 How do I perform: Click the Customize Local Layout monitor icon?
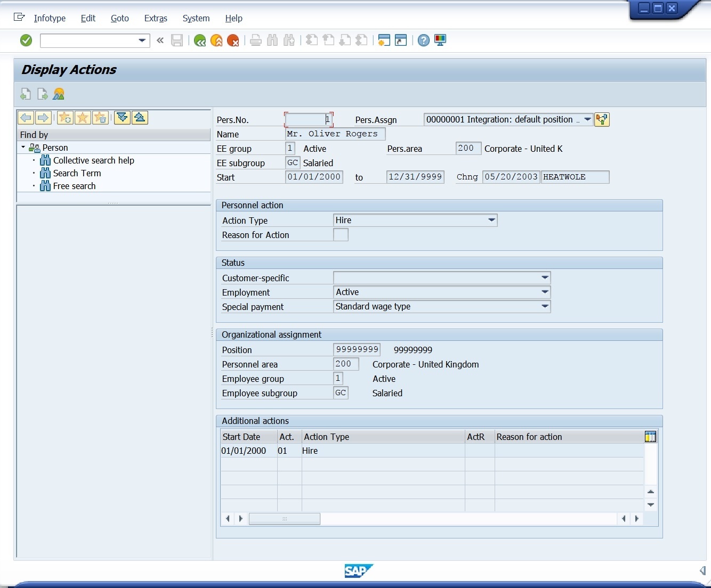[440, 40]
